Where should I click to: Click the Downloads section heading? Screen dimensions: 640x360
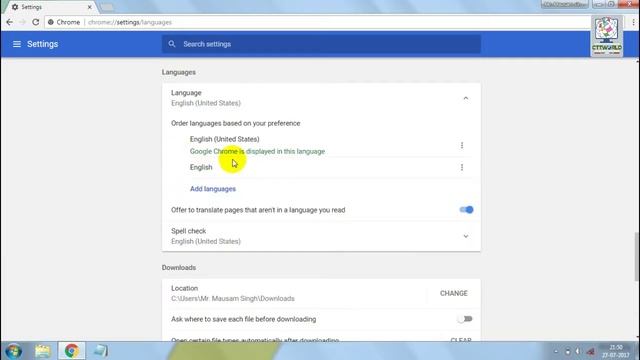[x=179, y=268]
